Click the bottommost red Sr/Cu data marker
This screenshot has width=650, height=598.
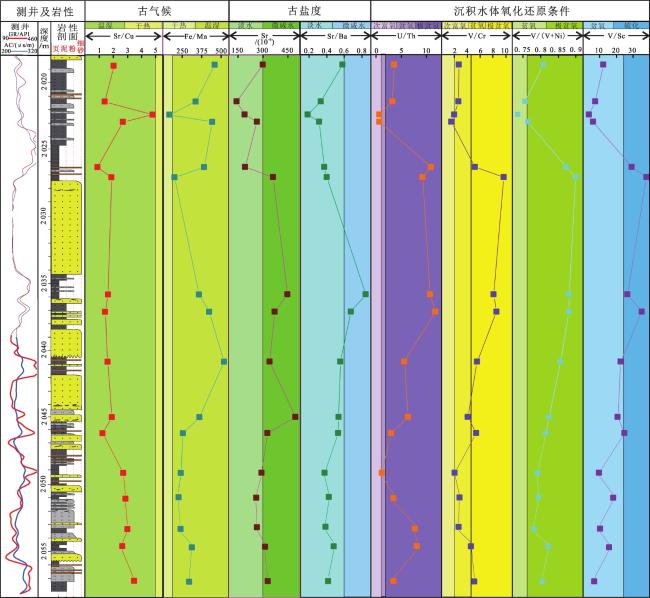134,581
